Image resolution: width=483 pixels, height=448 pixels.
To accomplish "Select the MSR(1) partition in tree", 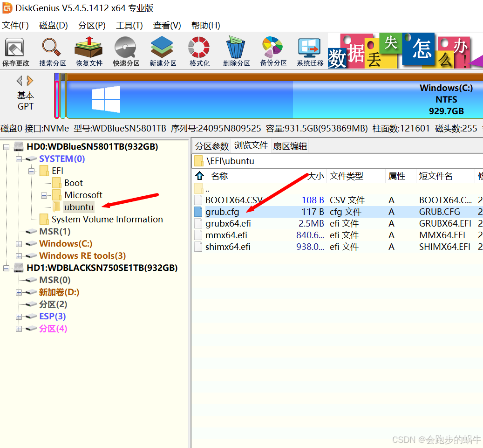I will point(55,231).
